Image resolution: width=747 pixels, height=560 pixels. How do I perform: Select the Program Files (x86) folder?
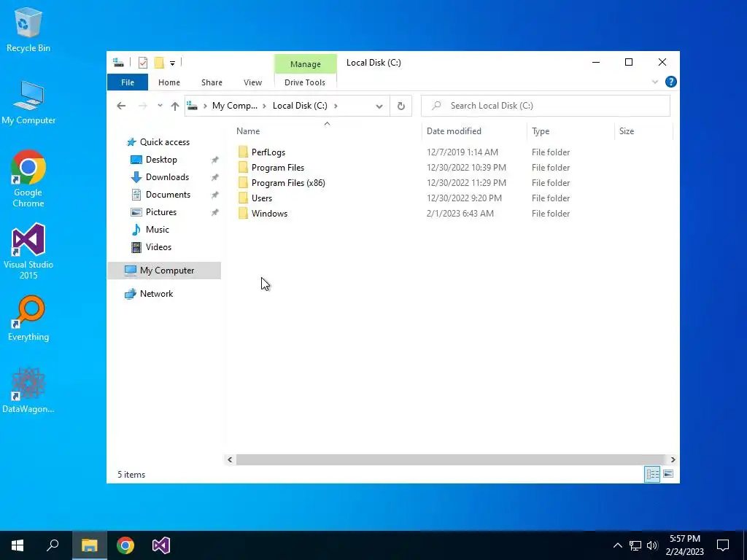(288, 183)
